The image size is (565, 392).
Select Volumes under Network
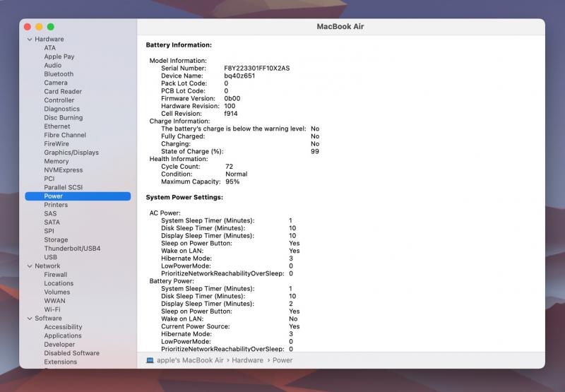click(x=57, y=292)
